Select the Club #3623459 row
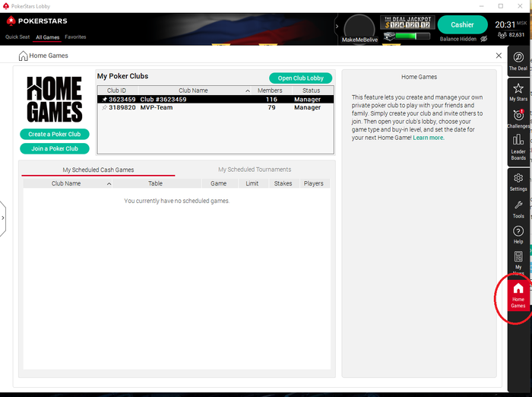Viewport: 532px width, 397px height. click(215, 99)
